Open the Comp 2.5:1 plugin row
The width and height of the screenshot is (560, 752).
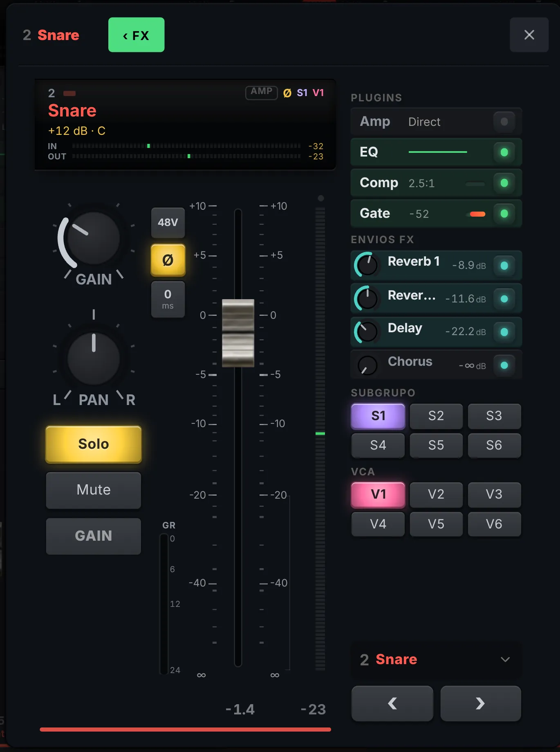click(x=436, y=183)
